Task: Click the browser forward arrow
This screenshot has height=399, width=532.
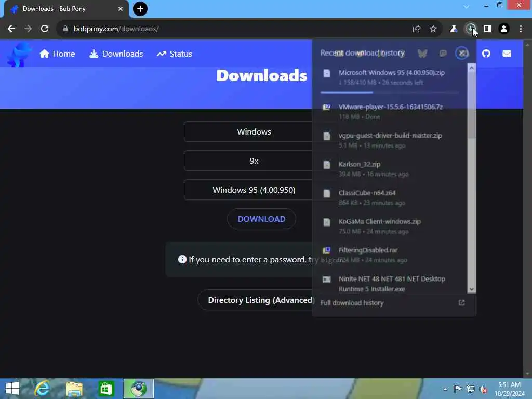Action: click(x=28, y=29)
